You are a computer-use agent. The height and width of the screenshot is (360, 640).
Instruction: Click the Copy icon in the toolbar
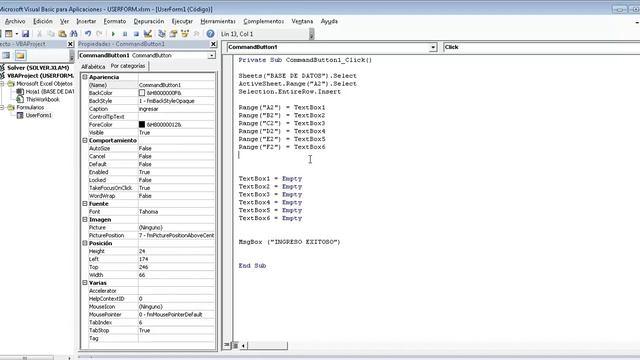[51, 34]
